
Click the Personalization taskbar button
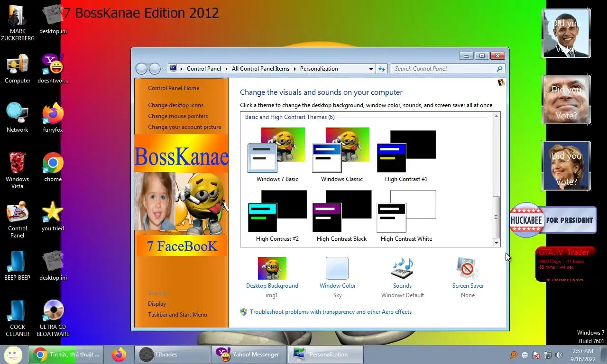point(325,355)
